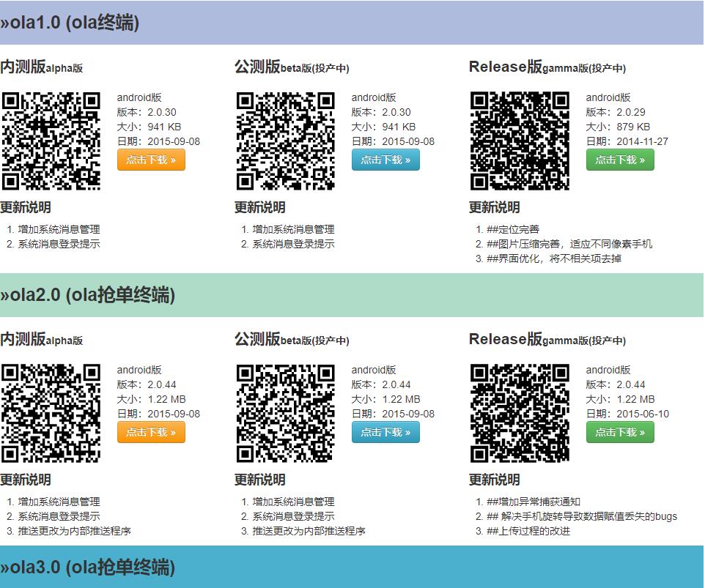The height and width of the screenshot is (588, 705).
Task: Click the ola2.0 beta QR code
Action: (x=286, y=413)
